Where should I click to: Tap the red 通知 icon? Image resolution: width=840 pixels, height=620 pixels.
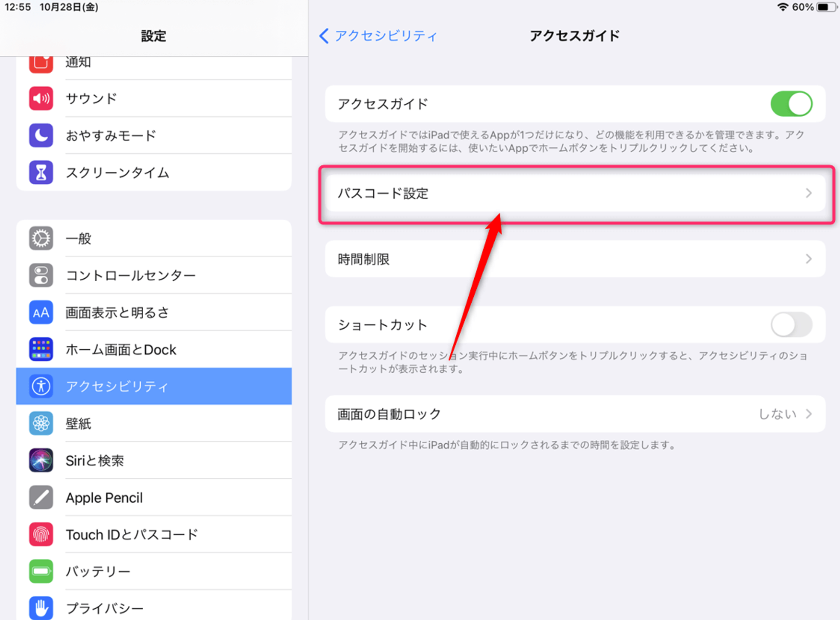[x=41, y=65]
